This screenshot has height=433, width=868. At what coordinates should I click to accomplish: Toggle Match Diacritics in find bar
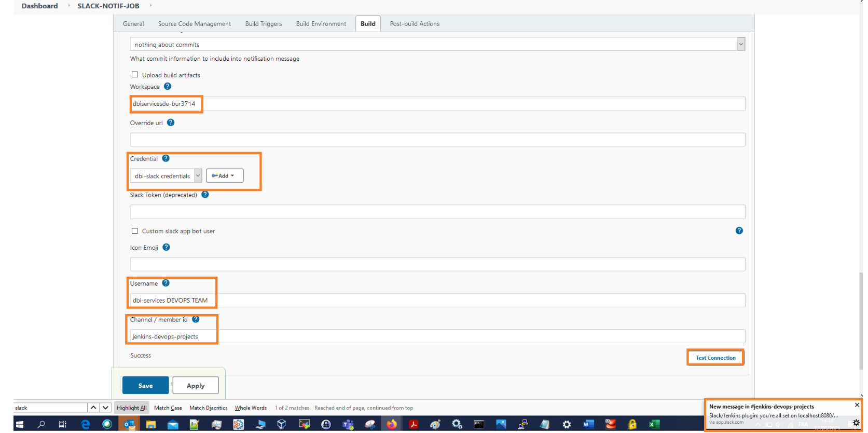(209, 408)
